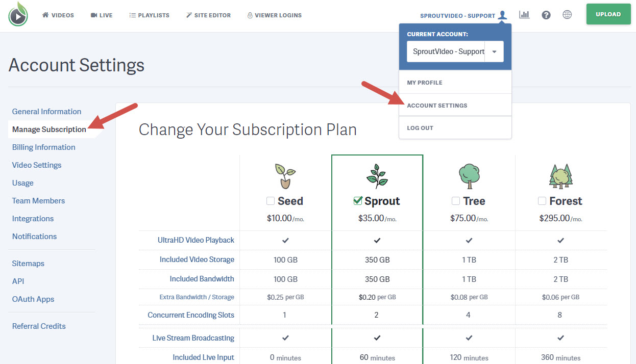
Task: Open help using the question mark icon
Action: pyautogui.click(x=546, y=15)
